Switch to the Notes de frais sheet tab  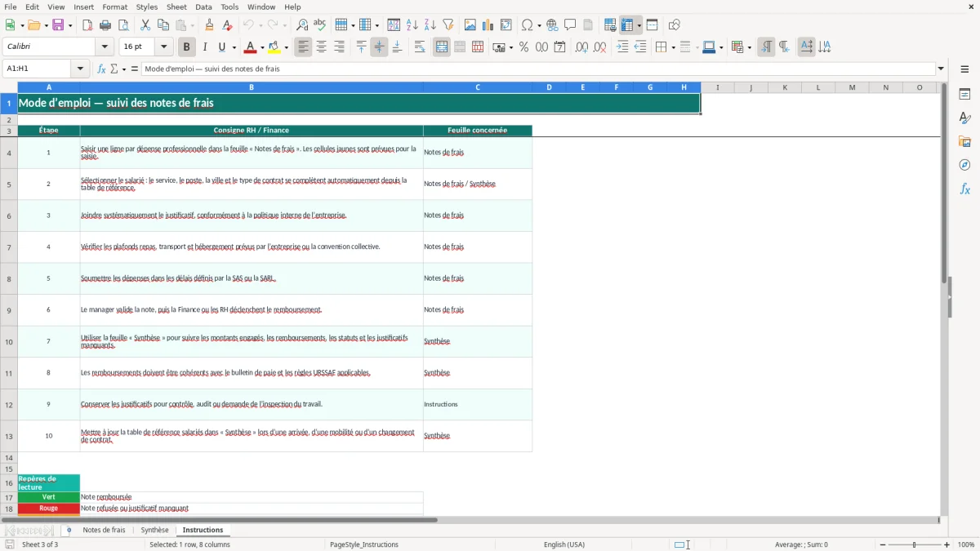click(x=105, y=530)
